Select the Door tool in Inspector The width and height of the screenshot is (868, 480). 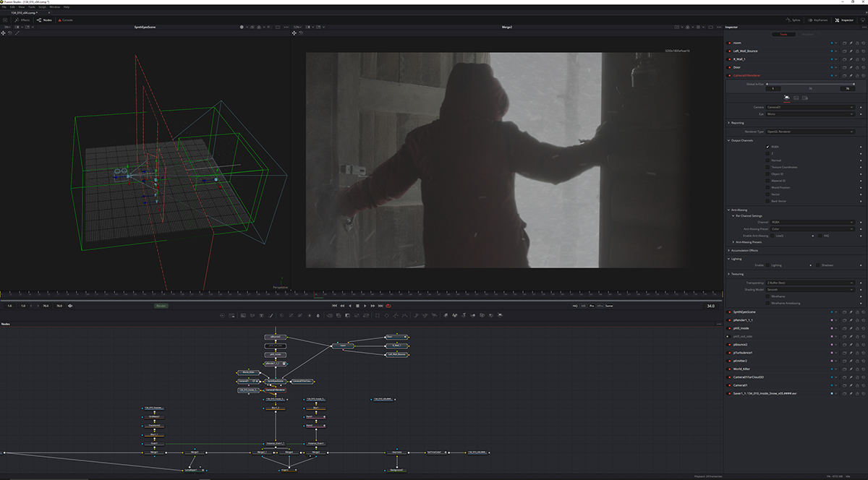click(x=737, y=67)
